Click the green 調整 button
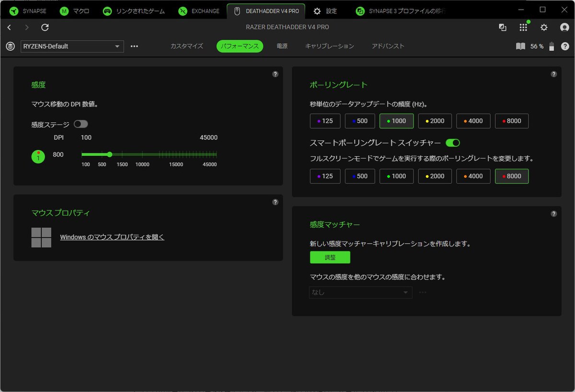The image size is (575, 392). pyautogui.click(x=330, y=257)
